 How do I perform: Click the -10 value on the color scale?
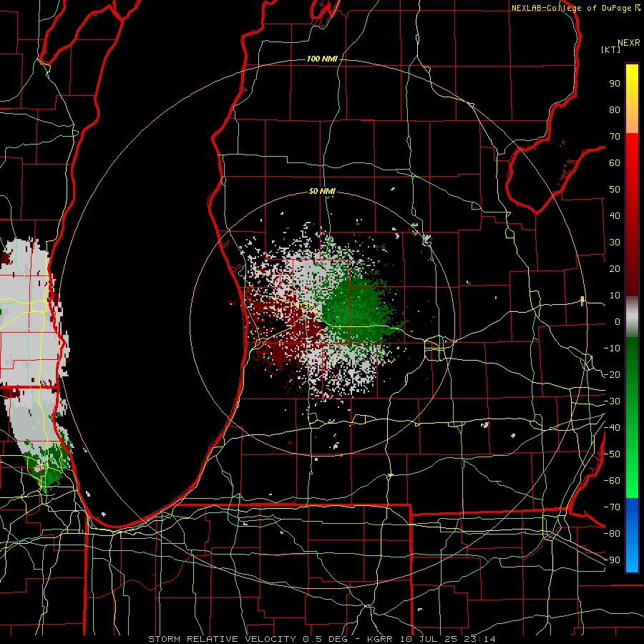[x=612, y=348]
